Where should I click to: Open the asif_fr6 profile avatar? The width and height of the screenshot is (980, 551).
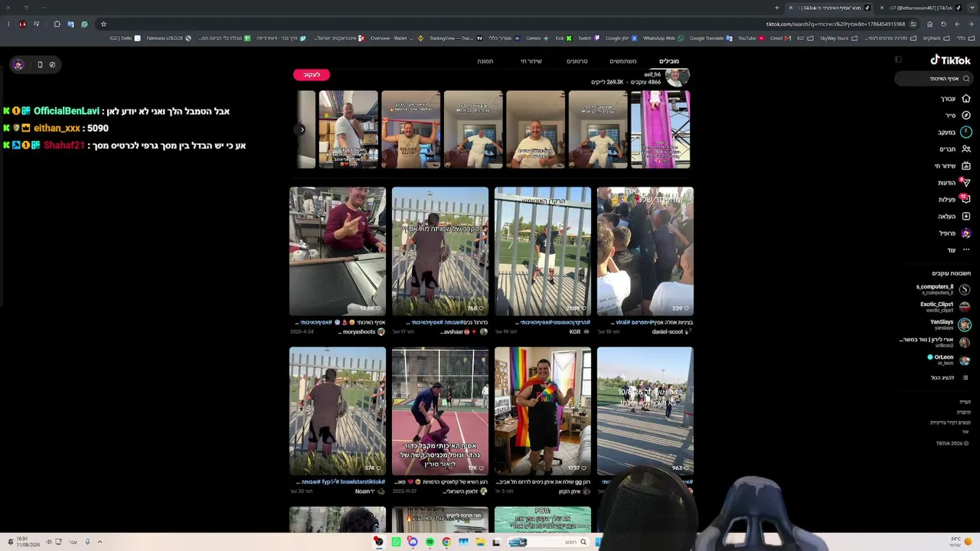677,77
